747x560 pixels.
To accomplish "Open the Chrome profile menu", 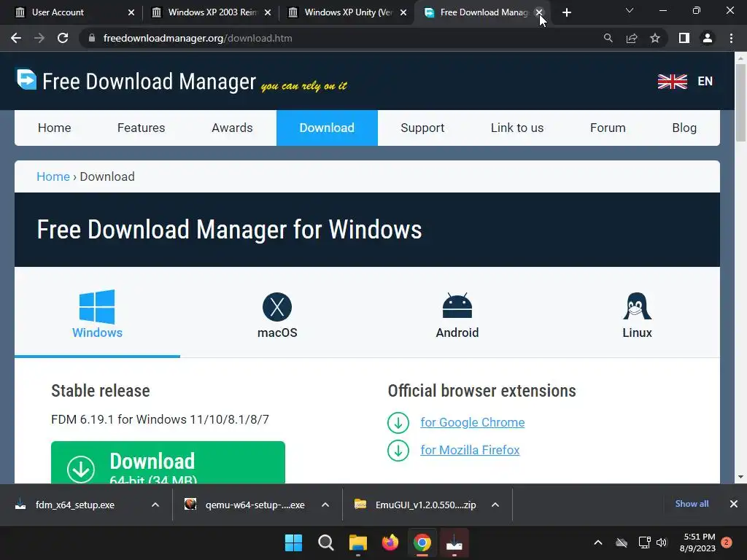I will (x=708, y=38).
